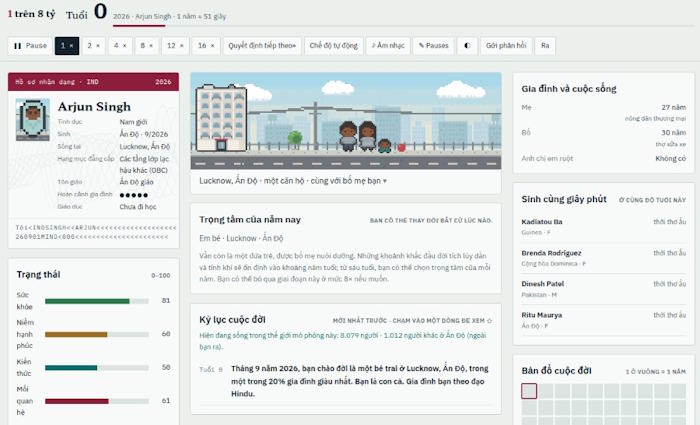Toggle 'Chế độ tự động' mode
700x425 pixels.
[333, 46]
